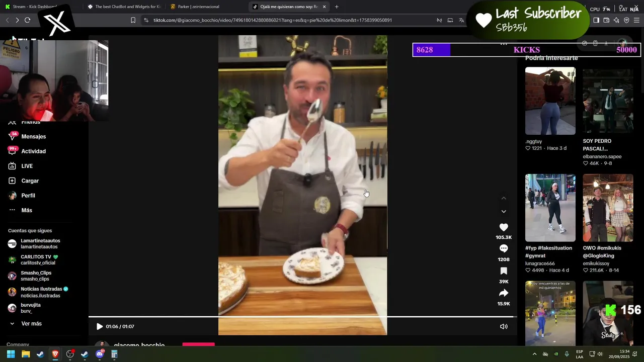Open the Brave Wallet icon

tap(606, 20)
